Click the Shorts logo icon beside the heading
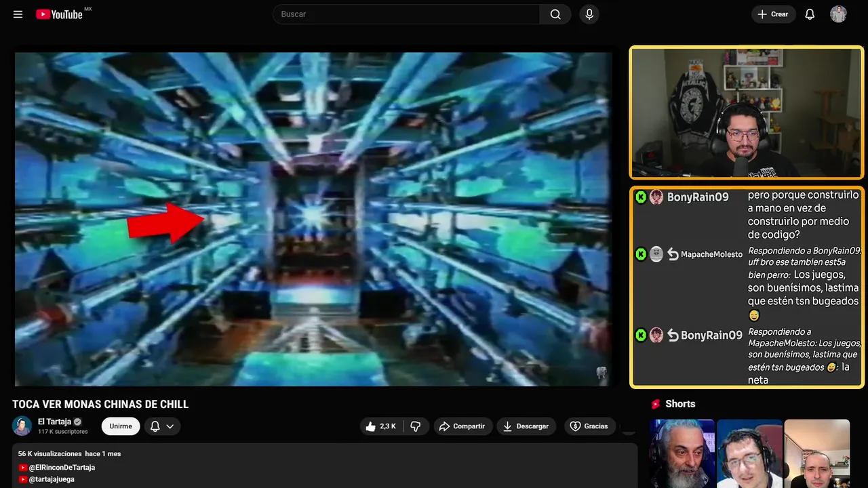This screenshot has height=488, width=868. click(x=656, y=404)
